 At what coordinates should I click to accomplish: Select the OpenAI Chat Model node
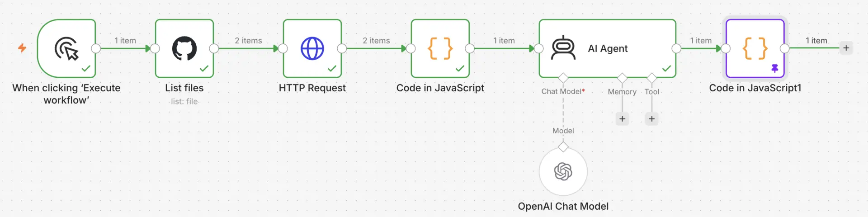click(563, 171)
